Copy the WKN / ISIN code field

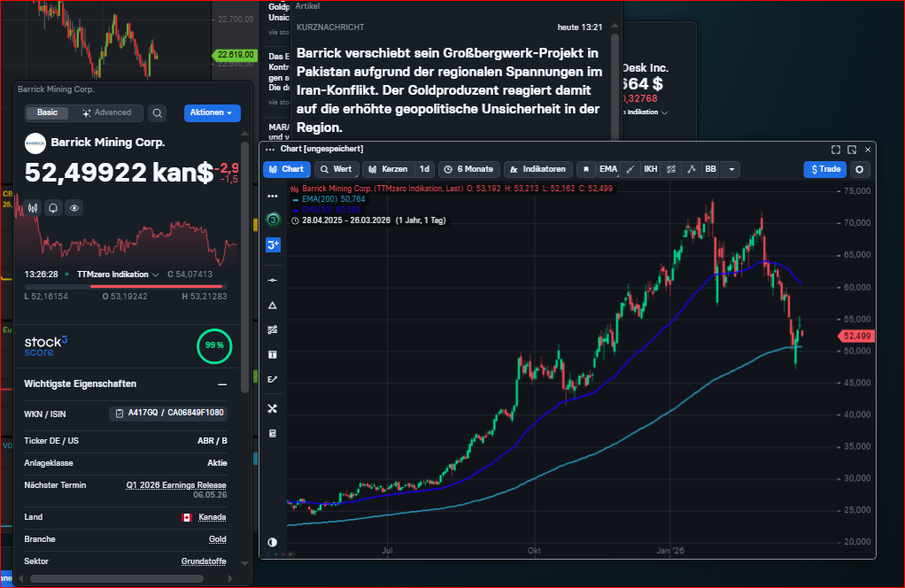click(168, 414)
